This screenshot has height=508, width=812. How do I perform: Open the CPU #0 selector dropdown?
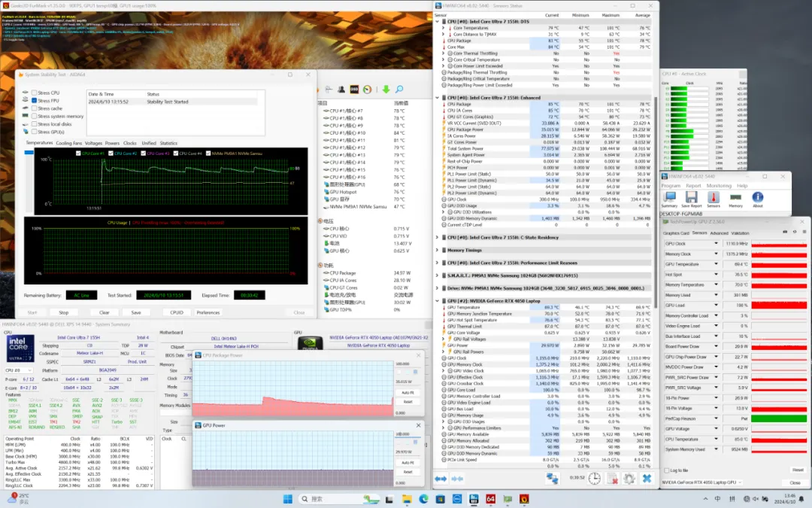(18, 370)
